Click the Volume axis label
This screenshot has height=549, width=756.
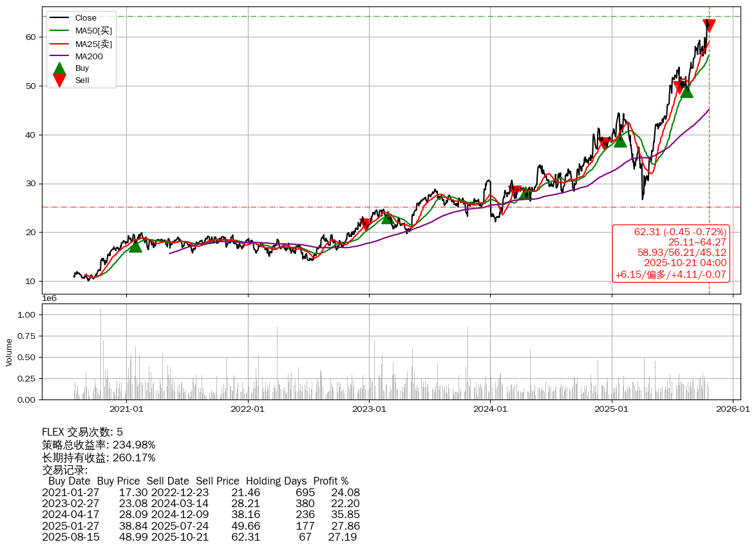tap(9, 352)
